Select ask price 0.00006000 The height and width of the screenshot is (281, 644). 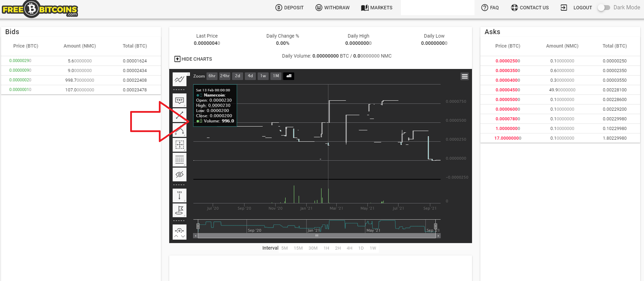click(508, 109)
